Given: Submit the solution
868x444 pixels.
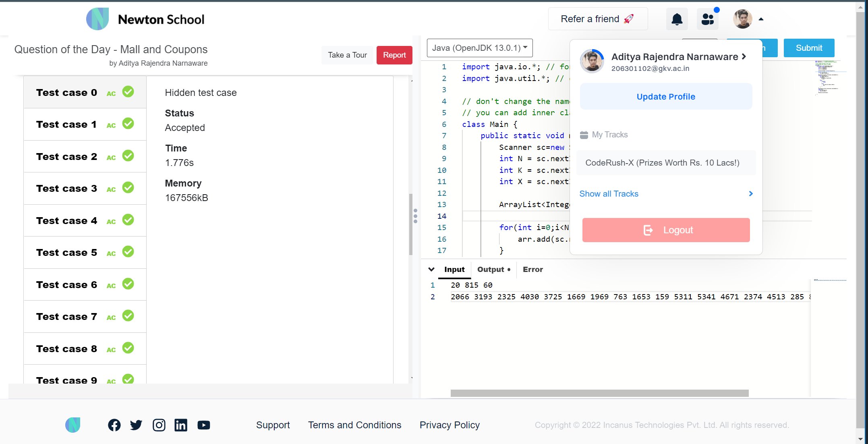Looking at the screenshot, I should point(809,48).
